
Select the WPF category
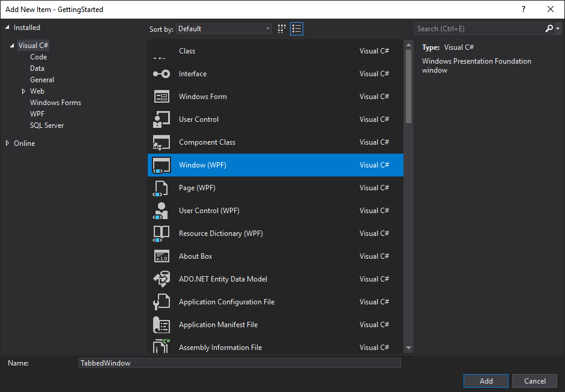37,114
